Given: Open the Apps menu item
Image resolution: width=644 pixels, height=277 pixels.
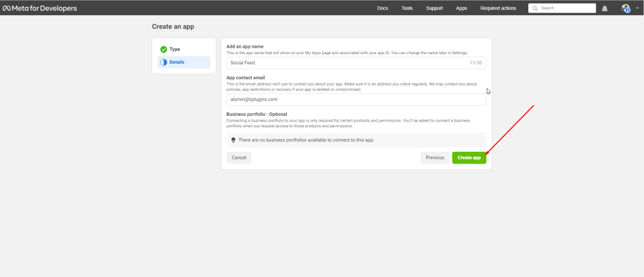Looking at the screenshot, I should click(462, 8).
